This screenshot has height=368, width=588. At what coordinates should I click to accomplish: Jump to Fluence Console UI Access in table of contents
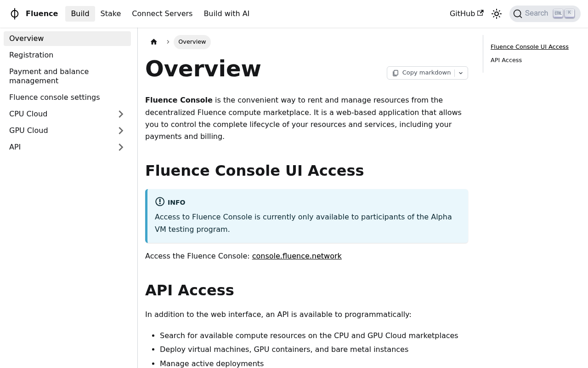coord(530,47)
